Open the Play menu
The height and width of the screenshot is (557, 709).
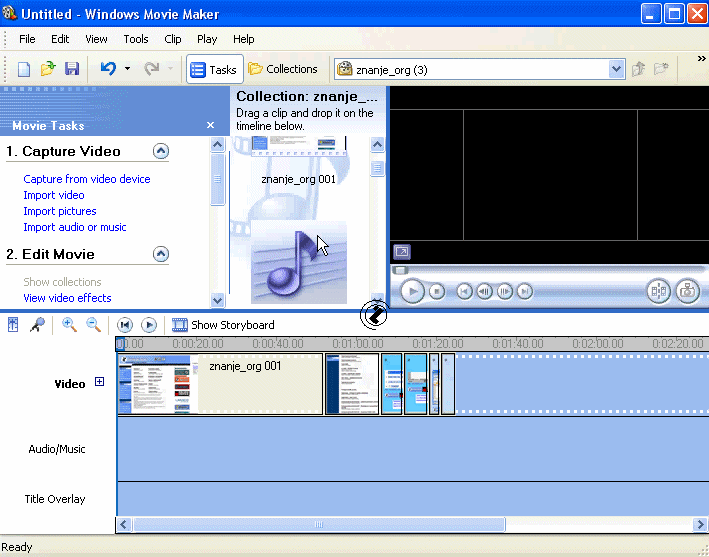[207, 39]
